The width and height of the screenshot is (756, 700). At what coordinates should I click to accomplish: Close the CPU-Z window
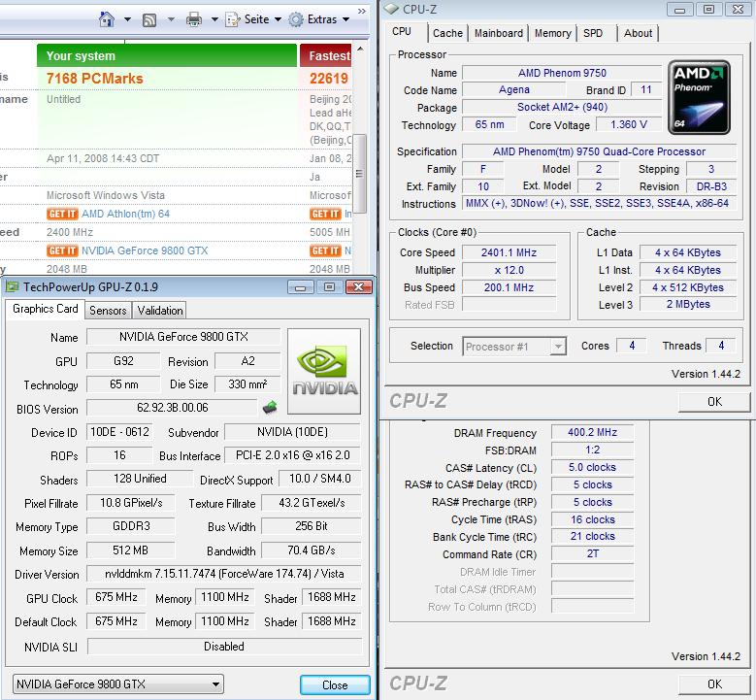point(739,10)
